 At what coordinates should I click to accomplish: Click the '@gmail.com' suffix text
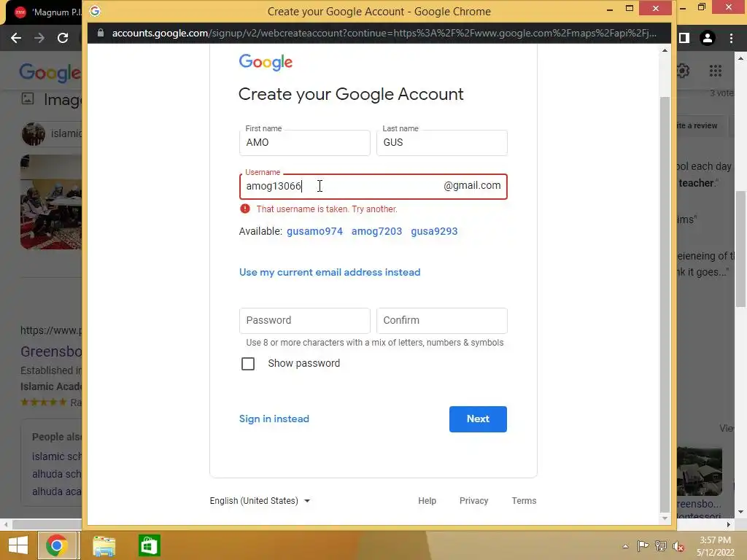point(472,186)
